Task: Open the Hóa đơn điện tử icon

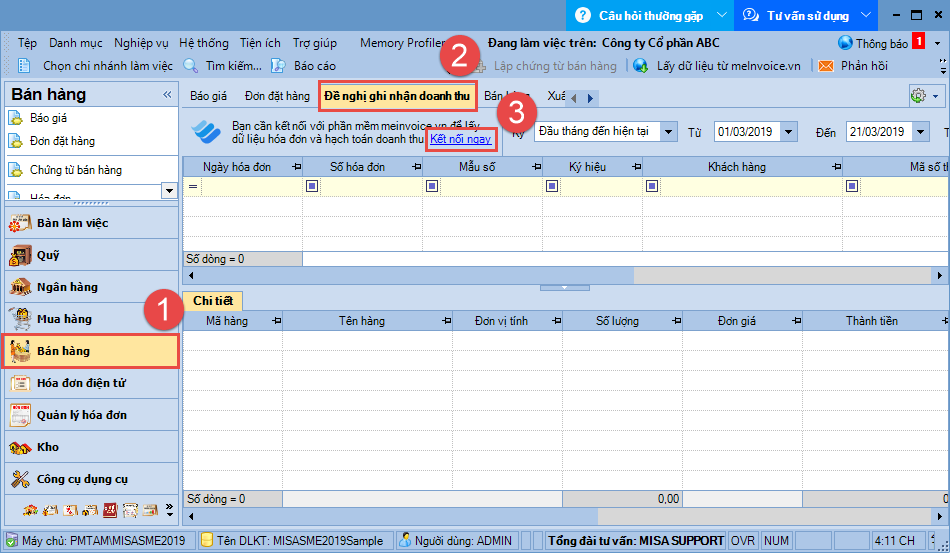Action: (19, 383)
